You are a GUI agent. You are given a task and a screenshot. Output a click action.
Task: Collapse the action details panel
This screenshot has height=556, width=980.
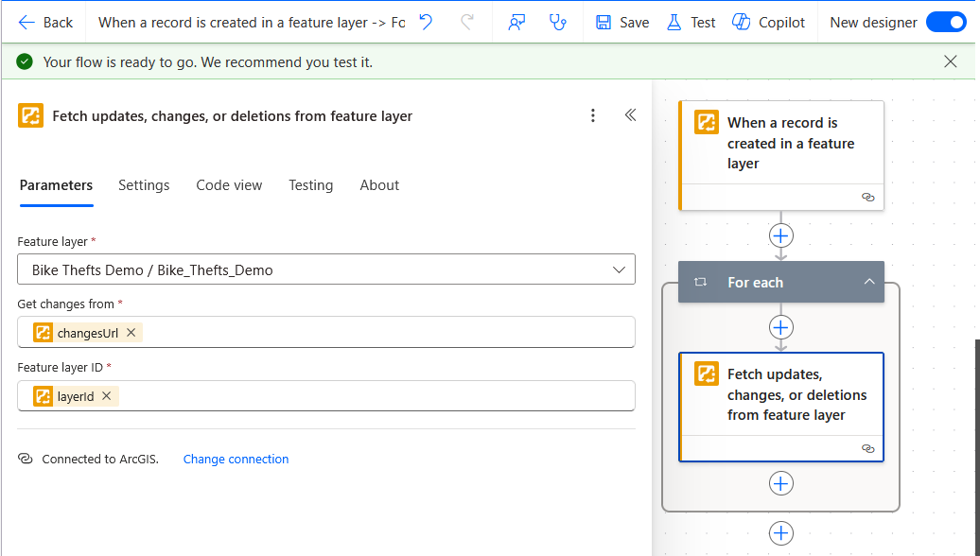tap(630, 115)
